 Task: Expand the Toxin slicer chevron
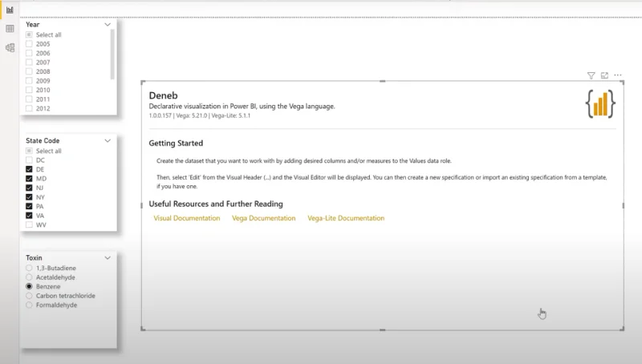tap(108, 257)
